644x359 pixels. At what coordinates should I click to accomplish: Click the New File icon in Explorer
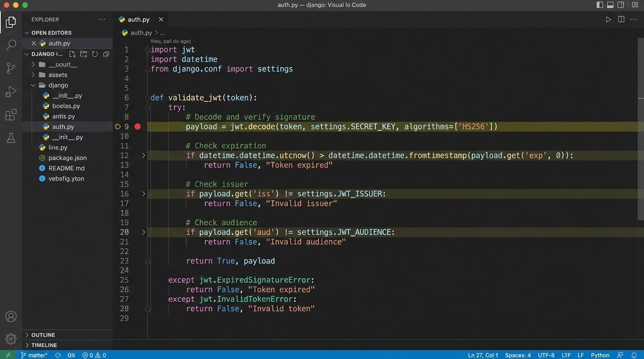(72, 54)
